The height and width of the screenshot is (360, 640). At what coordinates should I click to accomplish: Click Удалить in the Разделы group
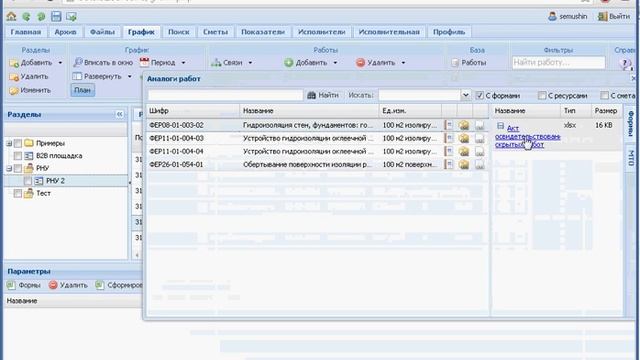point(29,77)
